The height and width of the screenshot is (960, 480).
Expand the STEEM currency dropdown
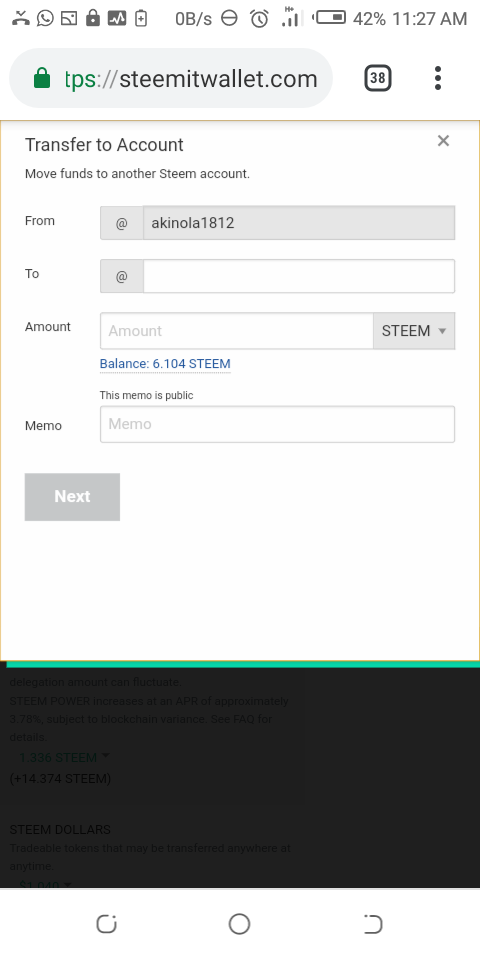coord(414,331)
